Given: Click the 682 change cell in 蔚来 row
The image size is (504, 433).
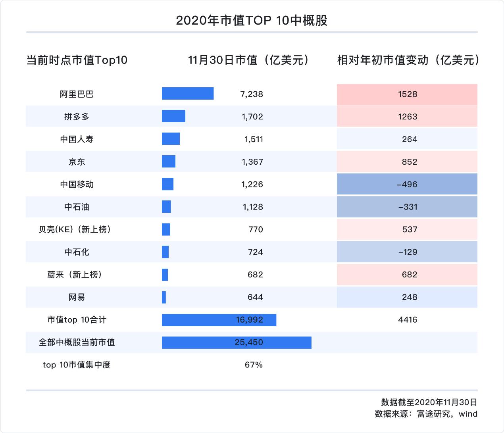Looking at the screenshot, I should point(407,275).
